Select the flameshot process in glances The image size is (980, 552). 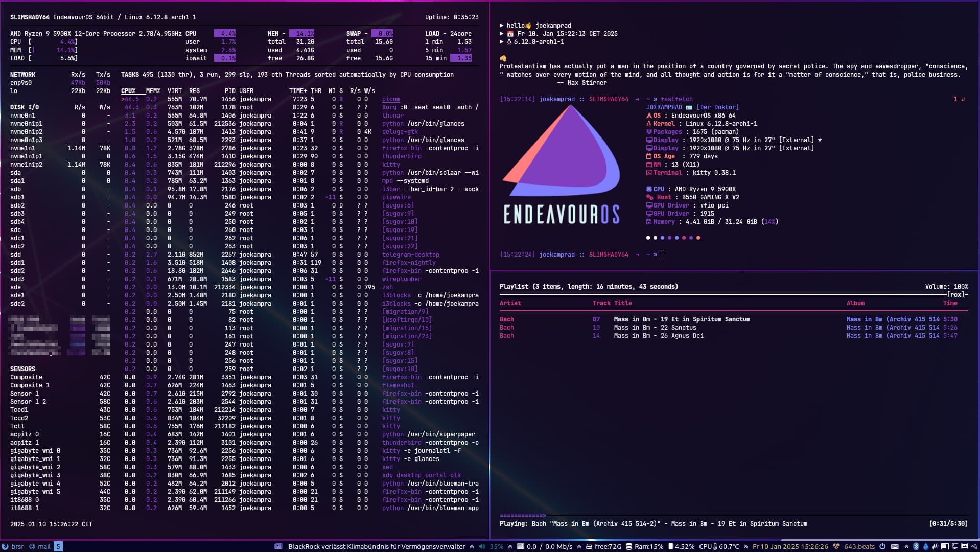pos(300,385)
